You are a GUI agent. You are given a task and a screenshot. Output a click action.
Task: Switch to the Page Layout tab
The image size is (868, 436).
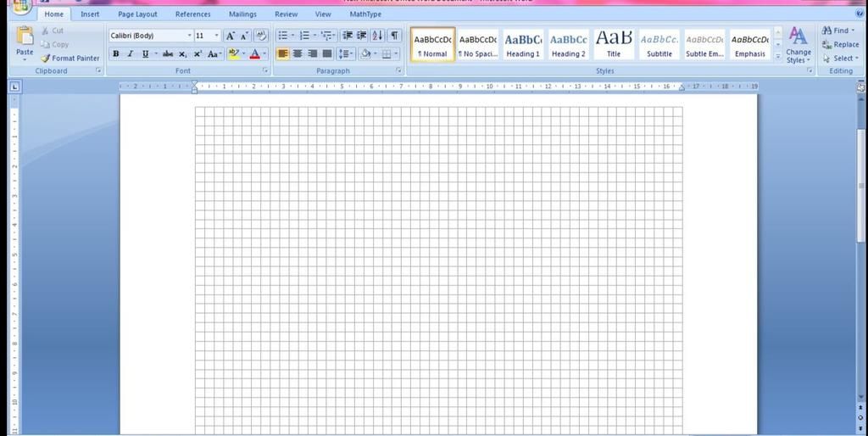point(137,14)
